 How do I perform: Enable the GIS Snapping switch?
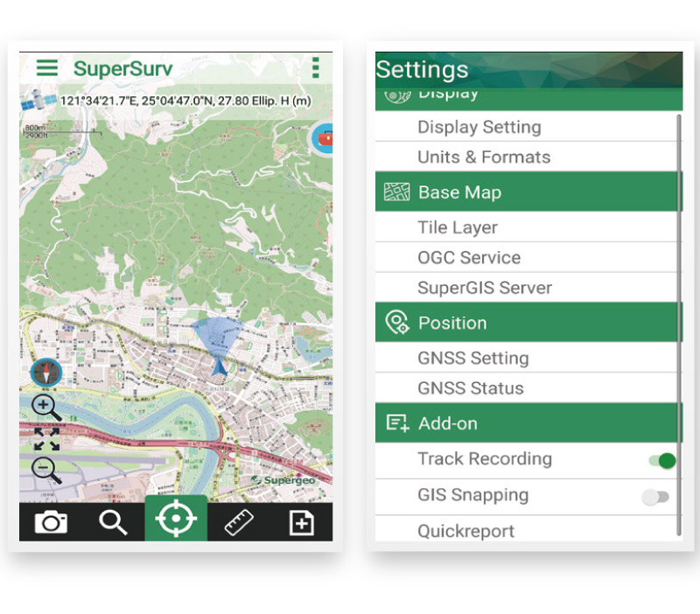tap(655, 497)
